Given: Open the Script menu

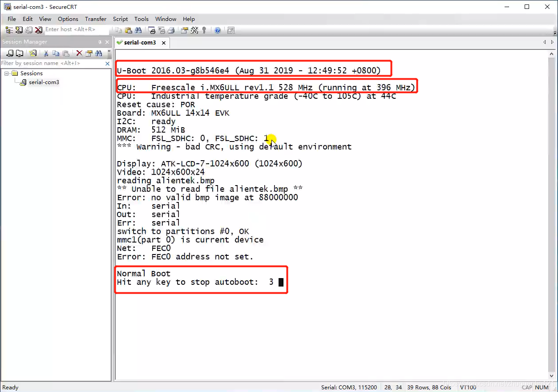Looking at the screenshot, I should tap(120, 19).
